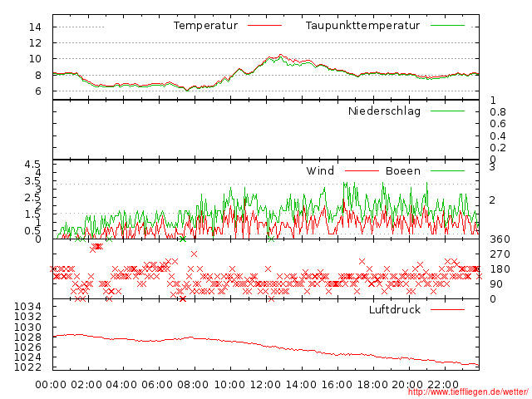Click the 1028 pressure axis value

27,337
